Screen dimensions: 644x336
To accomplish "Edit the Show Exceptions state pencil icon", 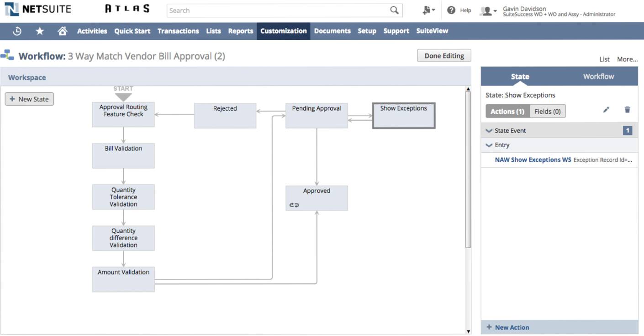I will pos(606,110).
